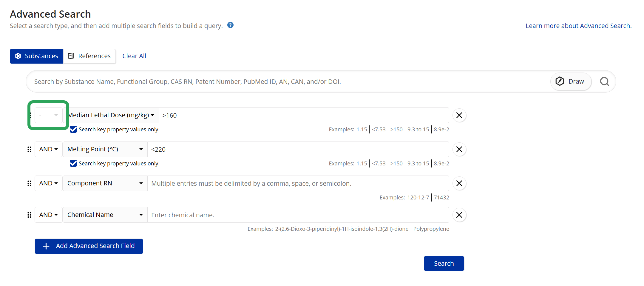Open the disabled operator dropdown on first row
Image resolution: width=644 pixels, height=286 pixels.
click(49, 115)
